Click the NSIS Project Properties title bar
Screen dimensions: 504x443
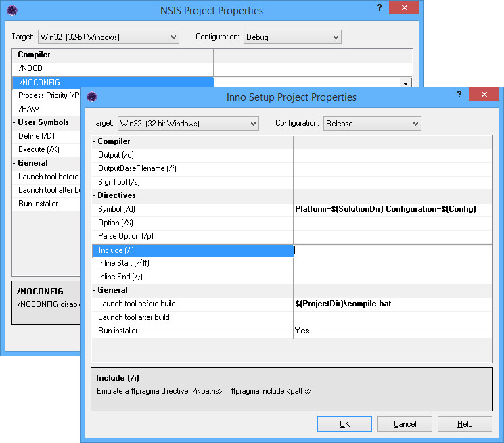click(212, 11)
